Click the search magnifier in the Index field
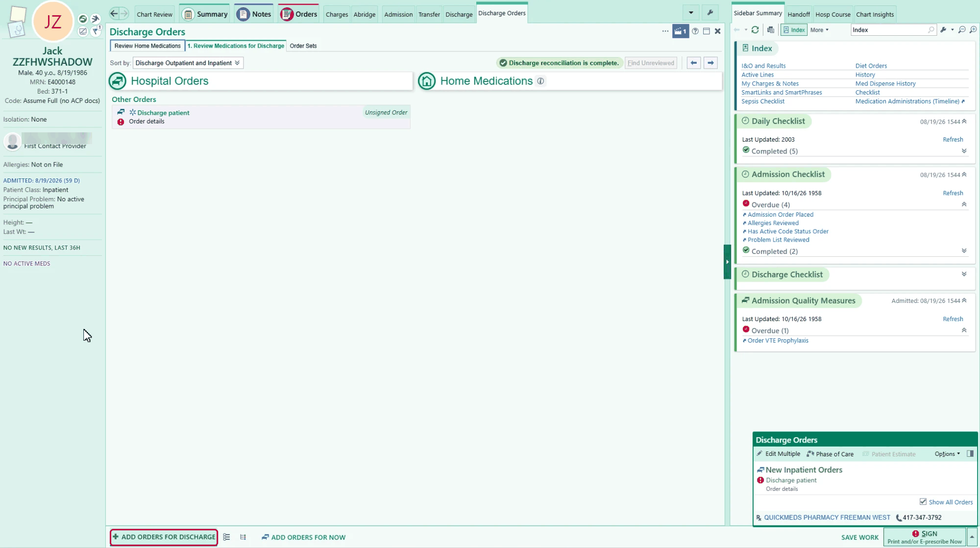This screenshot has width=980, height=548. pos(931,30)
